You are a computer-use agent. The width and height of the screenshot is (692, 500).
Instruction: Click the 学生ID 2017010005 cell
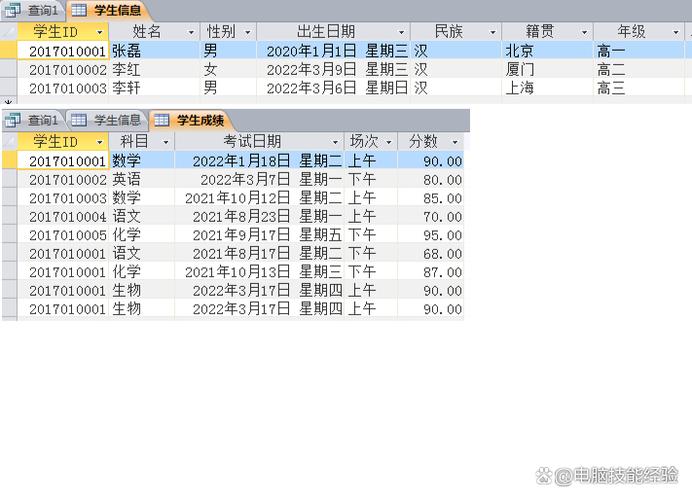pos(63,235)
